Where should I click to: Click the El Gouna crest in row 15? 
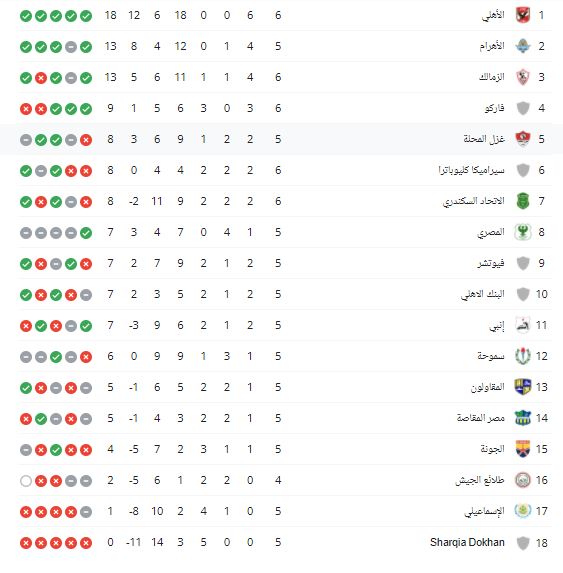pyautogui.click(x=523, y=449)
